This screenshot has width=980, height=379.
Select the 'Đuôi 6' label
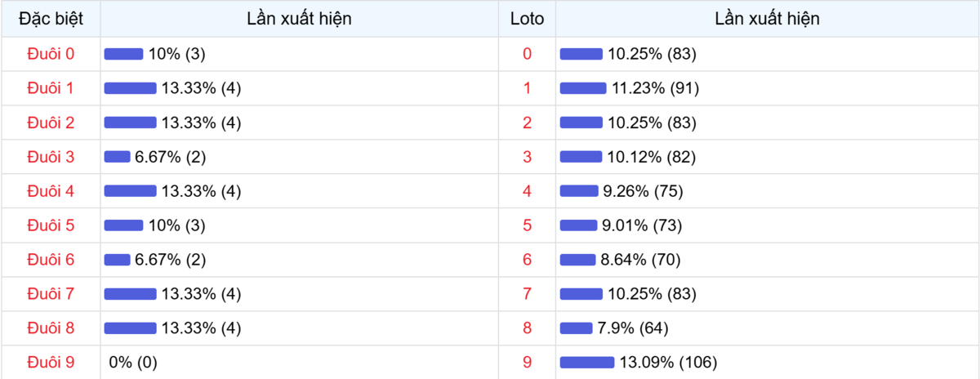click(x=51, y=260)
